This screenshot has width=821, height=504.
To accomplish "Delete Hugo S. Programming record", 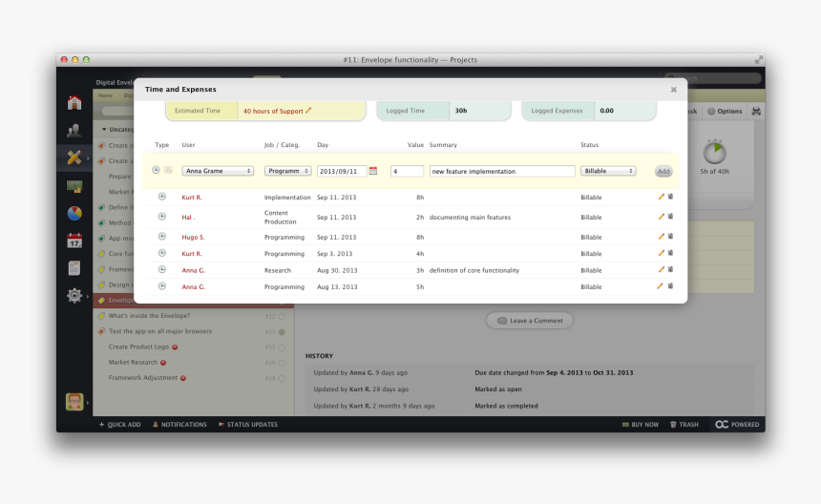I will coord(670,237).
